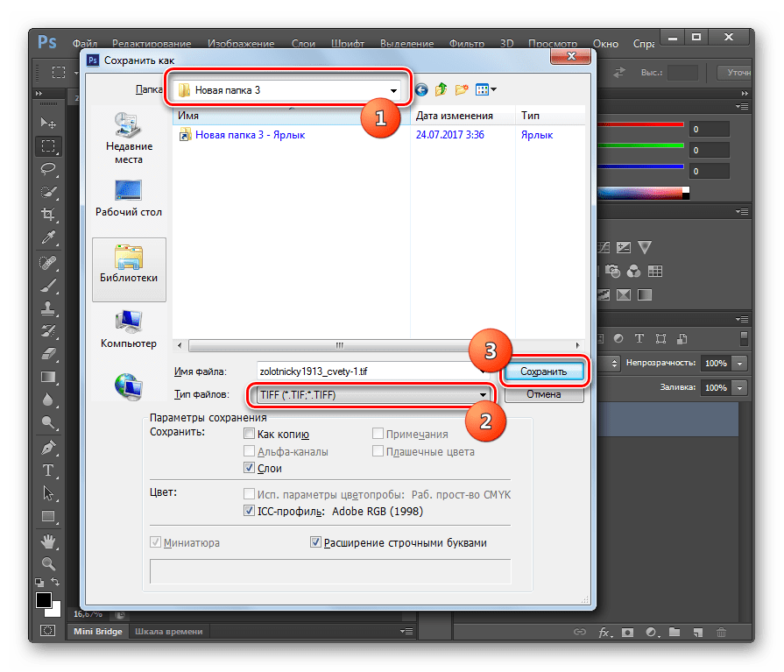
Task: Open the Opacity (Непрозрачность) dropdown arrow
Action: pos(739,364)
